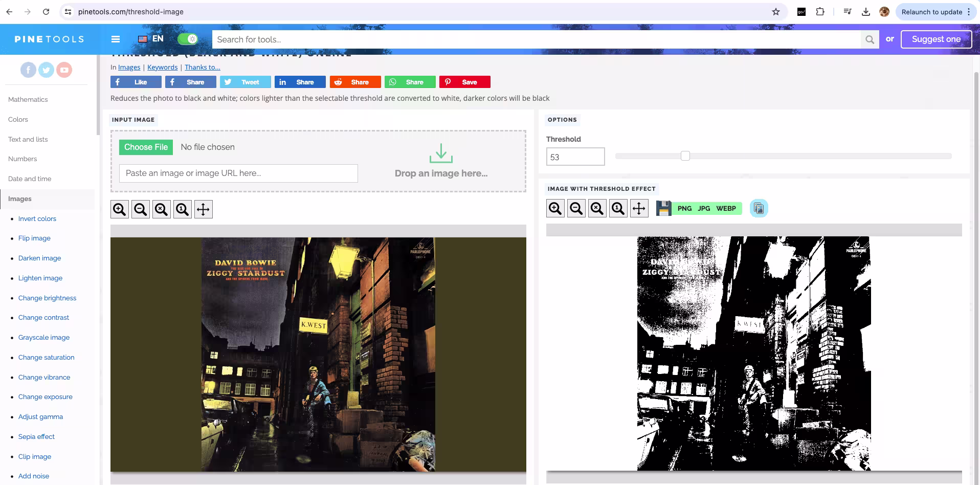Viewport: 980px width, 485px height.
Task: Open Chrome's three-dot menu
Action: tap(969, 12)
